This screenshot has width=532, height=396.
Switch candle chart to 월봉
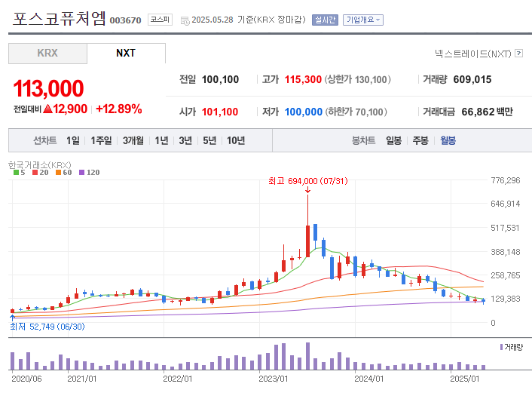pos(448,140)
